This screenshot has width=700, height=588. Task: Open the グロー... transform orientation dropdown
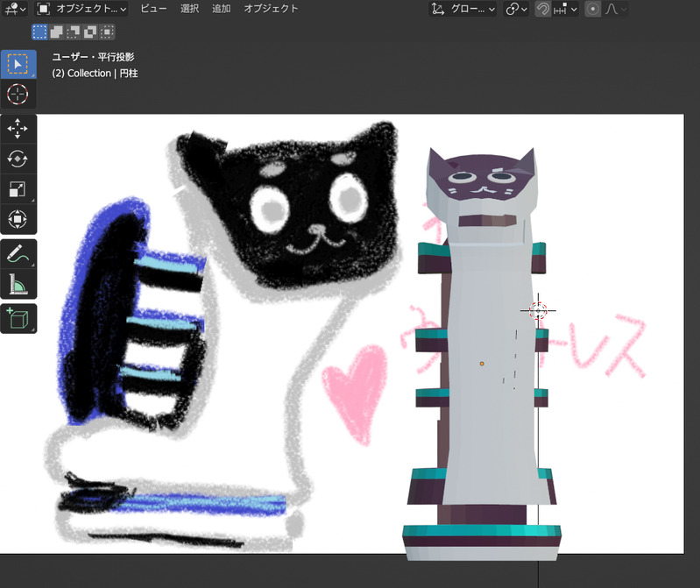click(463, 9)
